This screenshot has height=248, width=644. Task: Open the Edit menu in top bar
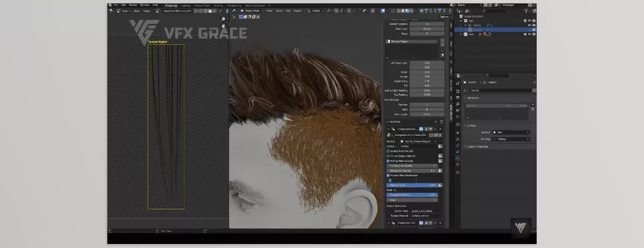(x=123, y=5)
